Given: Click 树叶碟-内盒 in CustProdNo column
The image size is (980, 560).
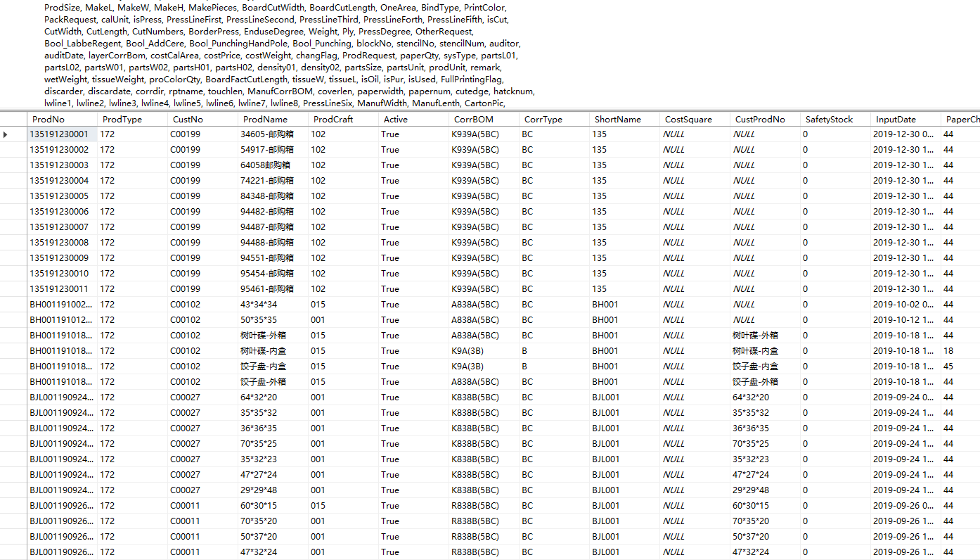Looking at the screenshot, I should pos(765,351).
